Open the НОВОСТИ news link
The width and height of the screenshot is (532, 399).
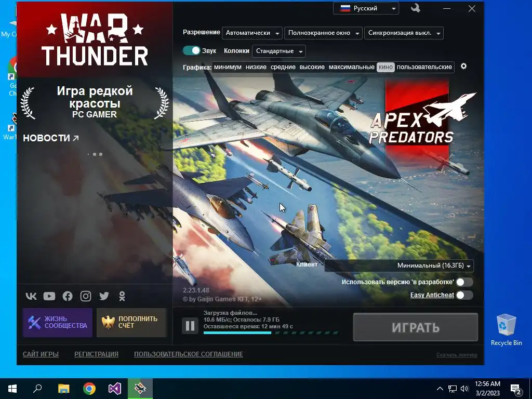pos(51,138)
